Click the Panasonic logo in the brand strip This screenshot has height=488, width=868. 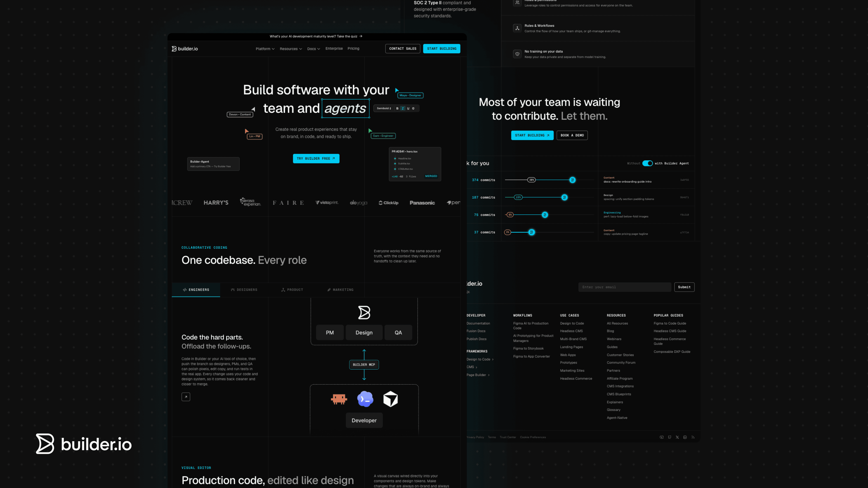422,203
